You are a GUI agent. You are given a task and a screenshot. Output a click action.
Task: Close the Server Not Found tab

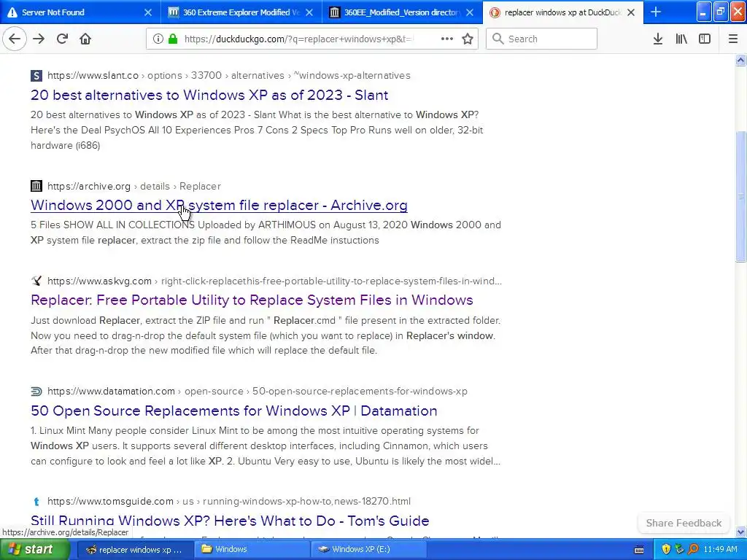coord(148,12)
